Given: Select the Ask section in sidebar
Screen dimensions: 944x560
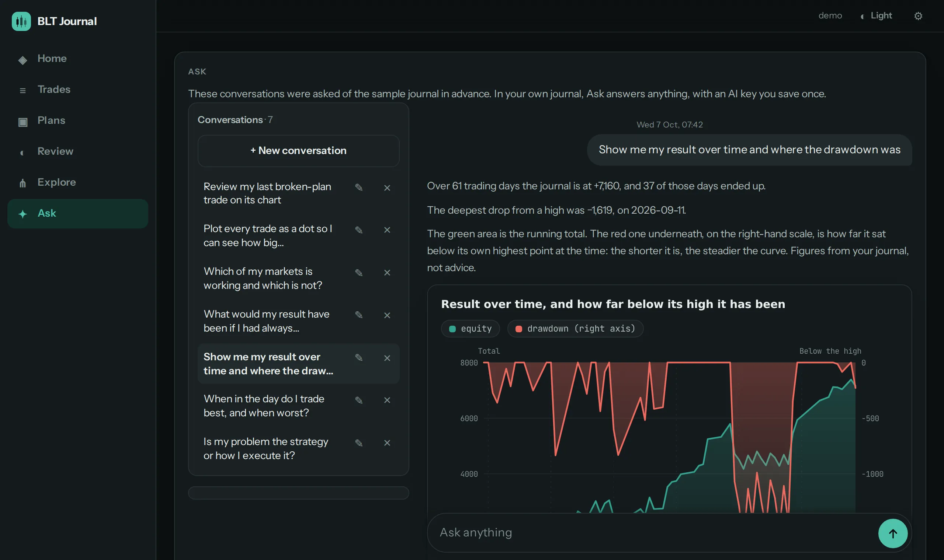Looking at the screenshot, I should click(x=77, y=214).
